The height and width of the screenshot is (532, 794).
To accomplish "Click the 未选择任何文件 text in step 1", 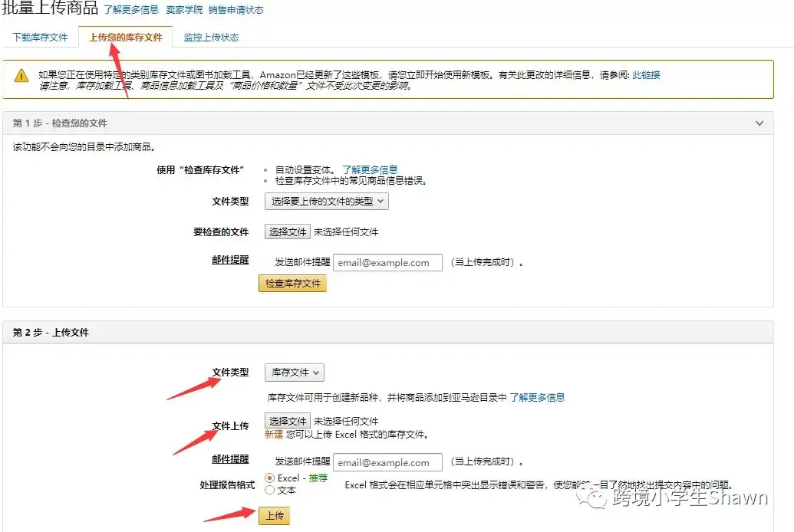I will [346, 232].
